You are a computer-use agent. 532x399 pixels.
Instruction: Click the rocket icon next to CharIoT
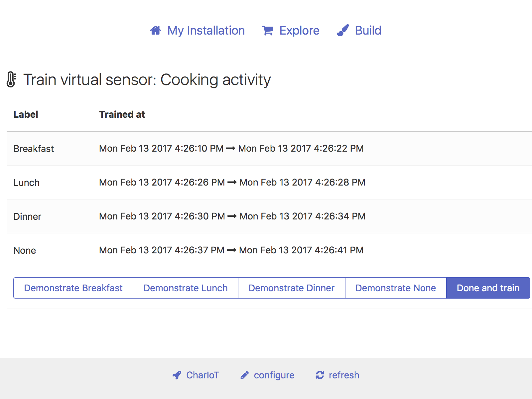pyautogui.click(x=177, y=375)
